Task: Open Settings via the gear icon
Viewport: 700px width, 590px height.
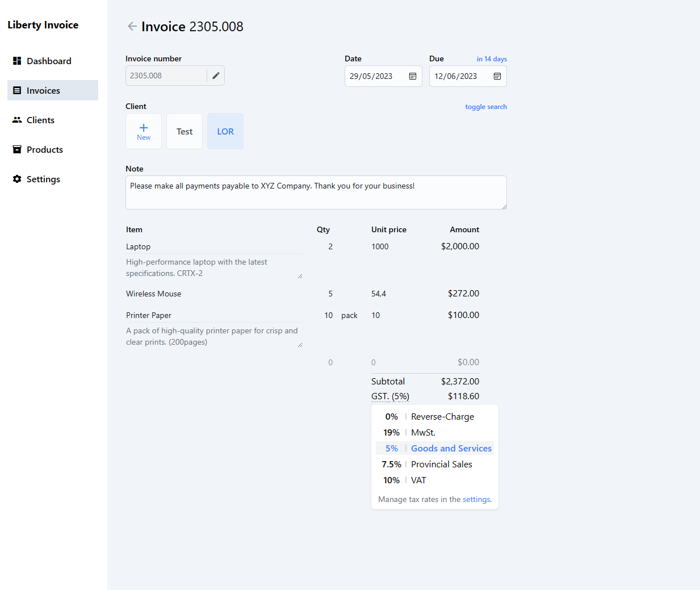Action: (x=17, y=179)
